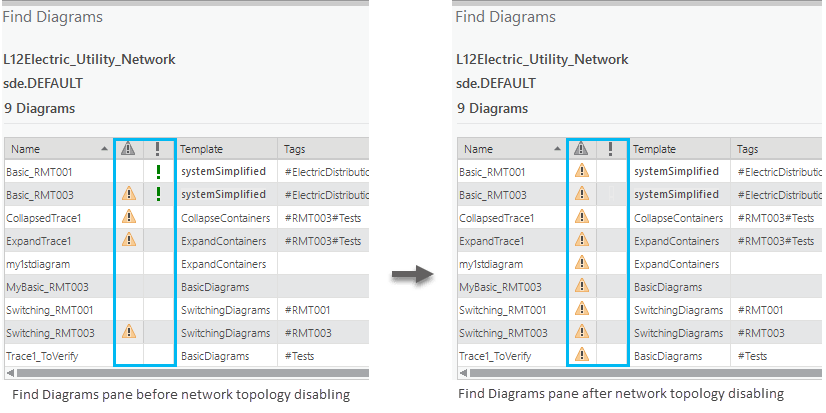Click warning icon for Trace1_ToVerify in right panel

pyautogui.click(x=581, y=355)
